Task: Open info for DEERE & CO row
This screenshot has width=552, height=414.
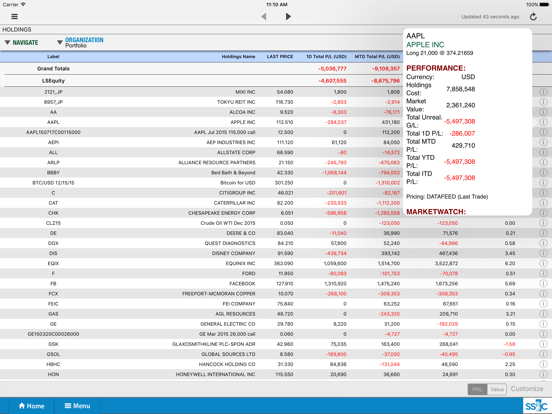Action: tap(543, 233)
